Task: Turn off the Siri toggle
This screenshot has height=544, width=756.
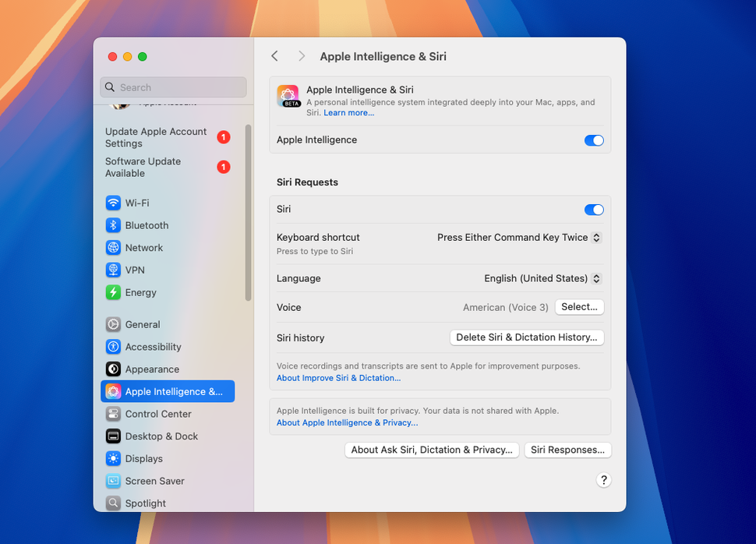Action: pos(594,210)
